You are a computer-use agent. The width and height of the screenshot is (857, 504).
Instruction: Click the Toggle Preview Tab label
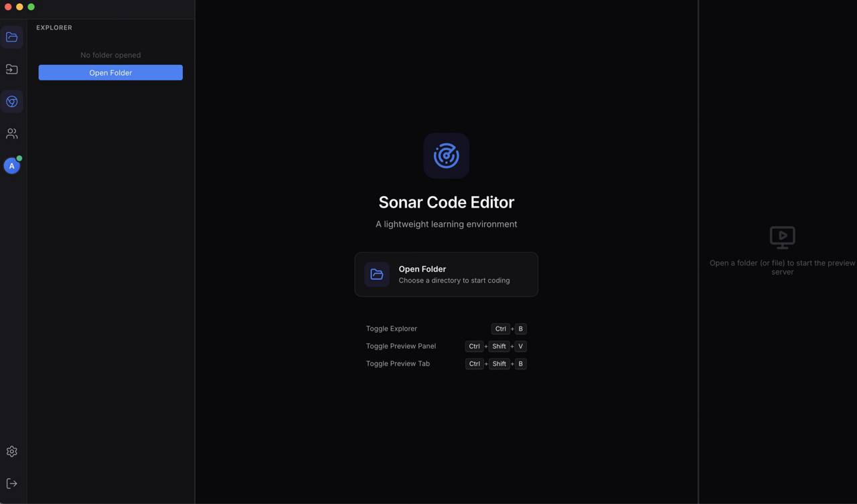coord(398,363)
